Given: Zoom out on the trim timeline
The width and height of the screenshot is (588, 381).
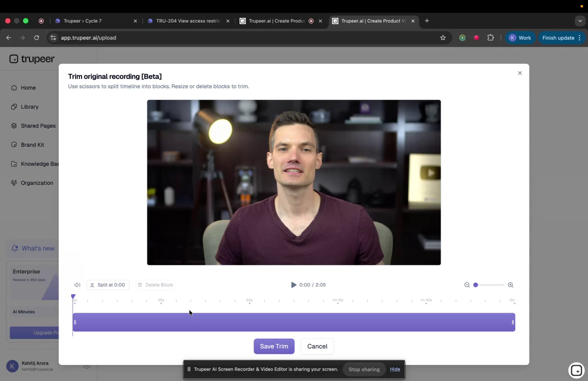Looking at the screenshot, I should click(467, 285).
